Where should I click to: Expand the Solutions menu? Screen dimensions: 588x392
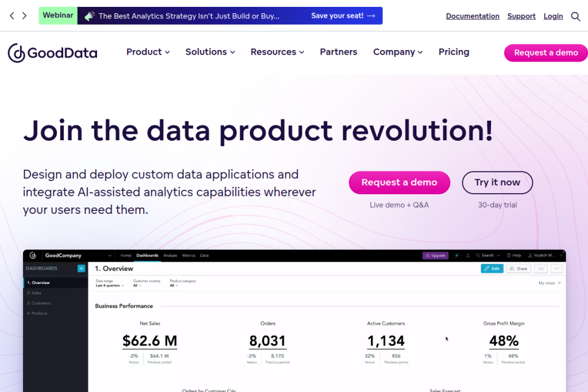pos(210,52)
